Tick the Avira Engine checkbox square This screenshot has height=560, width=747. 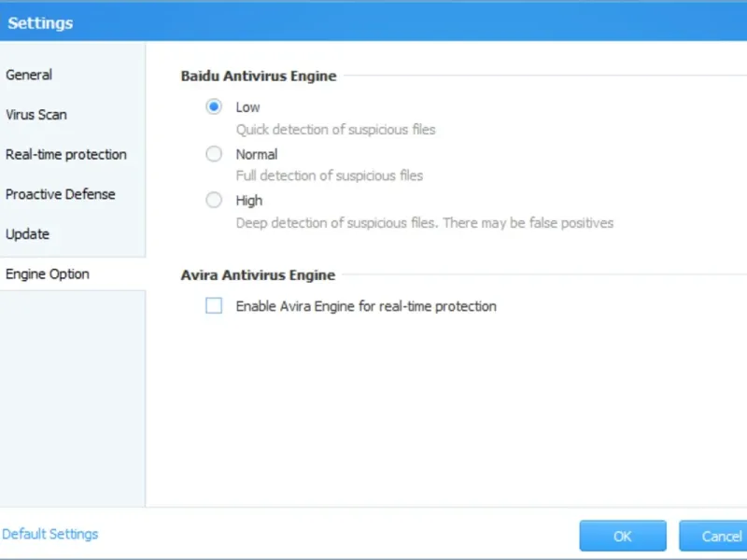(214, 305)
